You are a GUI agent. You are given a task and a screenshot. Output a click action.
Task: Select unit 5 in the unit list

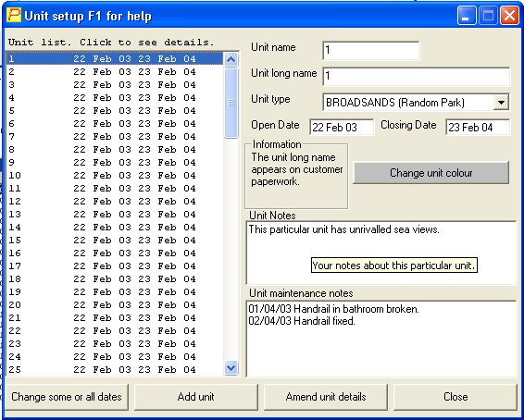coord(115,110)
